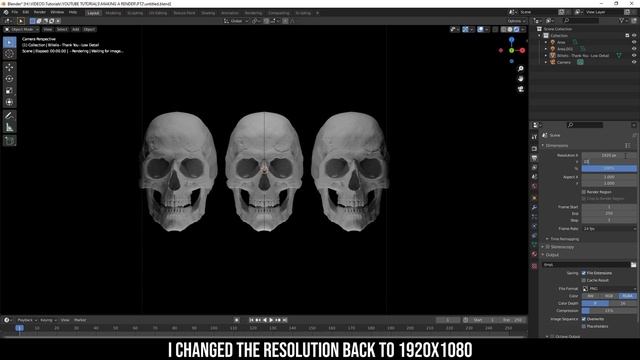Enable the Cache Result checkbox

pyautogui.click(x=584, y=280)
